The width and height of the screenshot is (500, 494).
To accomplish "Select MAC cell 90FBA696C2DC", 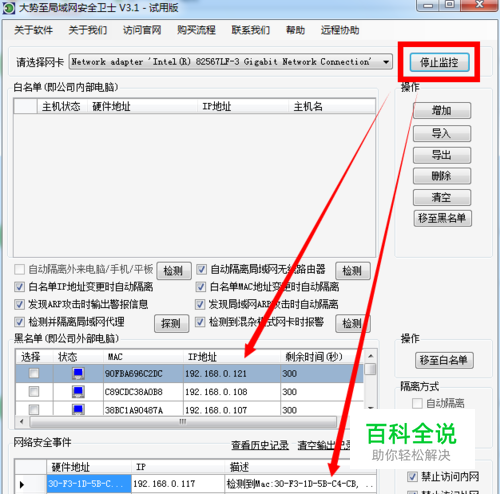I will tap(143, 373).
